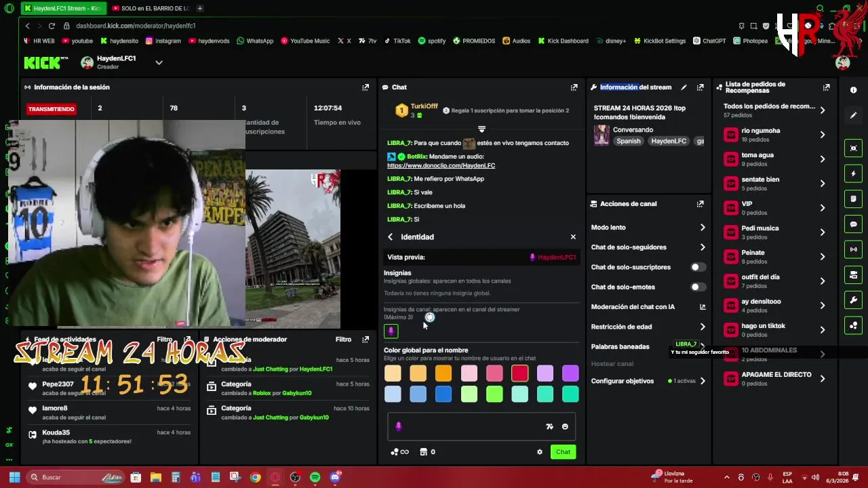
Task: Open chat settings gear icon
Action: [x=540, y=452]
